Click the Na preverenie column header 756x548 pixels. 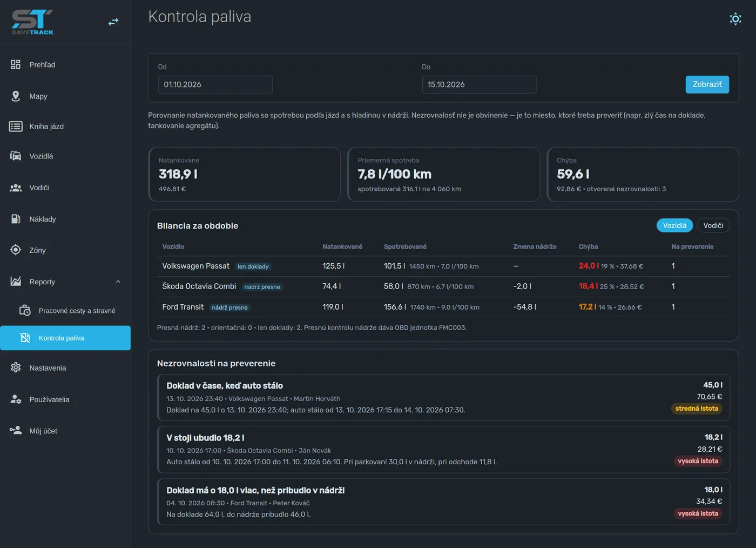click(692, 247)
